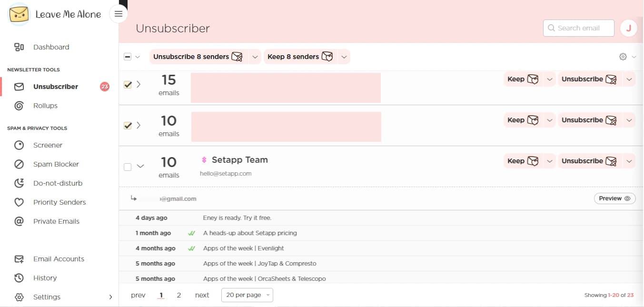Keep the Setapp Team sender

[523, 161]
